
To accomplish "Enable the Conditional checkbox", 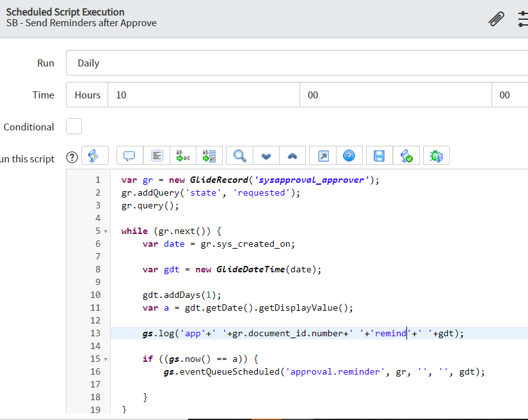I will [74, 127].
